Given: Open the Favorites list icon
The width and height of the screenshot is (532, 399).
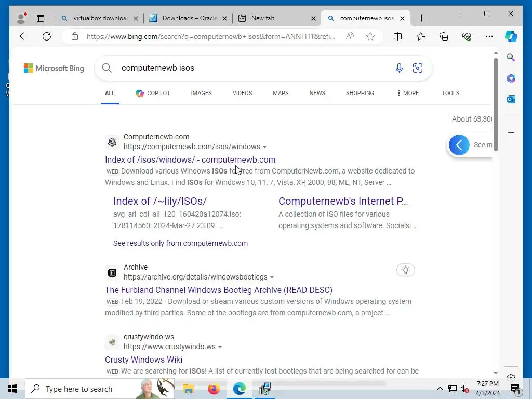Looking at the screenshot, I should coord(421,36).
